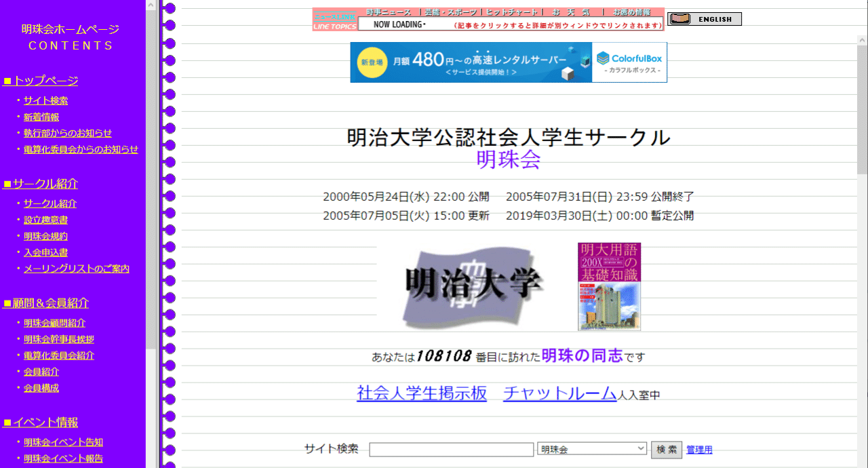Screen dimensions: 868x468
Task: Click the 明治大学 flag logo image
Action: point(473,286)
